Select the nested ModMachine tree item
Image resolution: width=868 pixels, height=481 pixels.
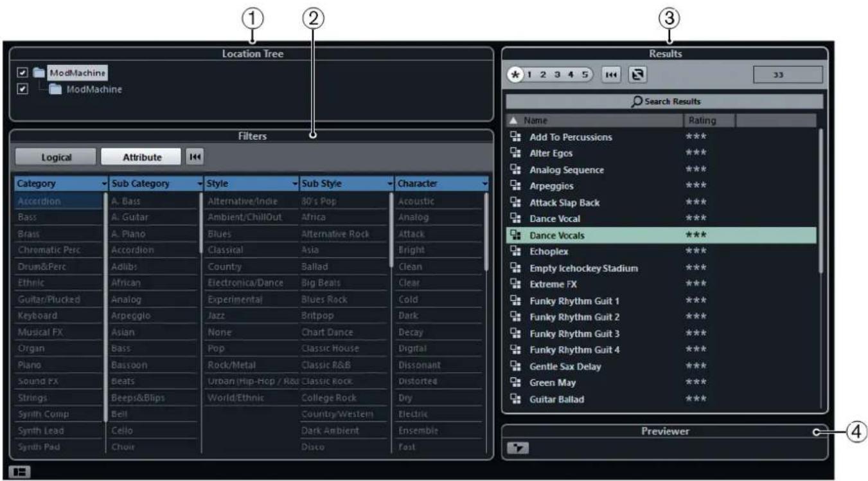[x=94, y=89]
